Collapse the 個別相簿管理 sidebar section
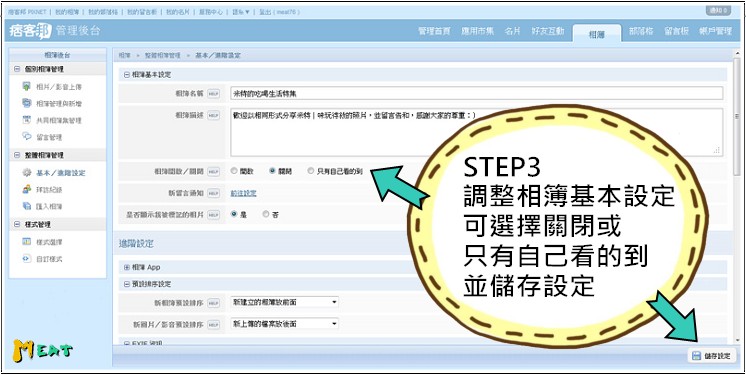Screen dimensions: 746x375 pos(17,69)
